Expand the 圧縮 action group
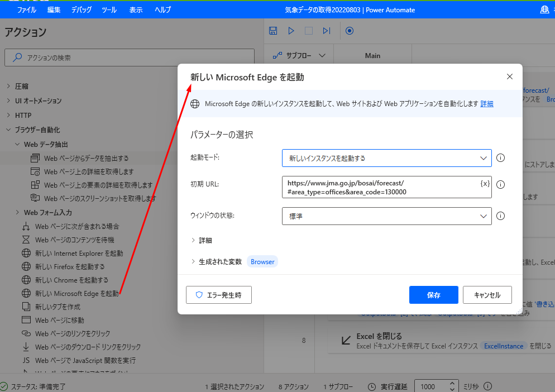Viewport: 555px width, 392px height. coord(8,86)
